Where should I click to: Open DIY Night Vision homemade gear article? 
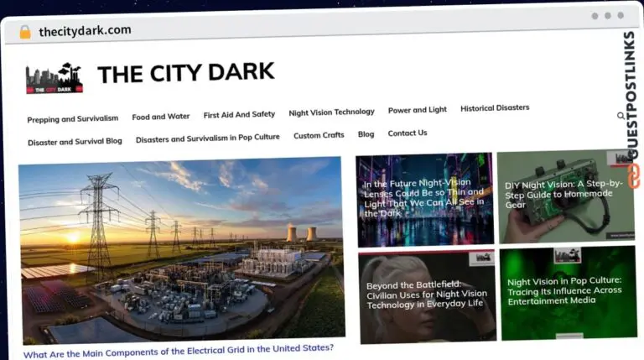click(564, 195)
